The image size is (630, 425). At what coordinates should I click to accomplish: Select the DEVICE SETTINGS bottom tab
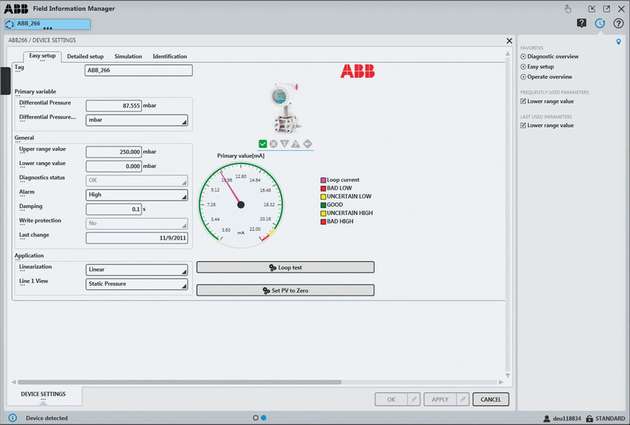point(43,394)
